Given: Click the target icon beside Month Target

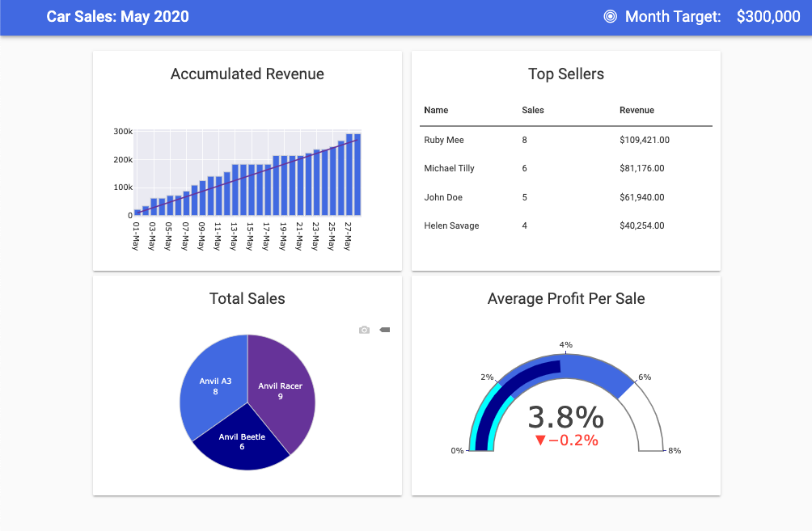Looking at the screenshot, I should click(611, 16).
